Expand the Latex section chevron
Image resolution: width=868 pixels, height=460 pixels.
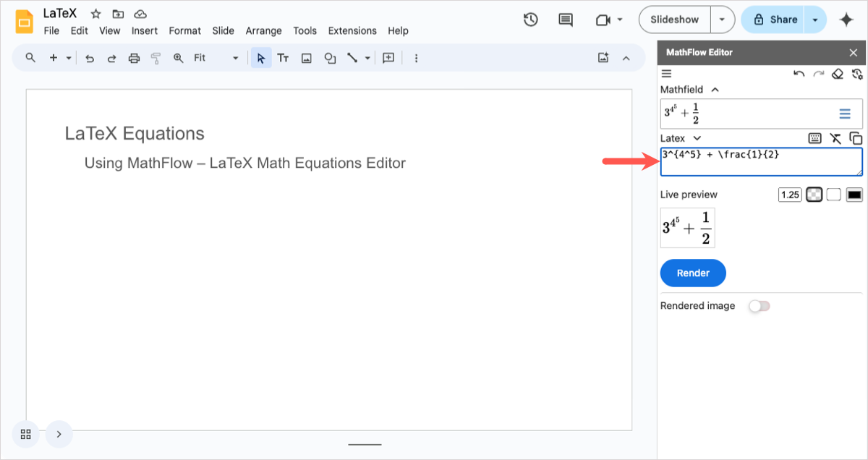pos(697,138)
